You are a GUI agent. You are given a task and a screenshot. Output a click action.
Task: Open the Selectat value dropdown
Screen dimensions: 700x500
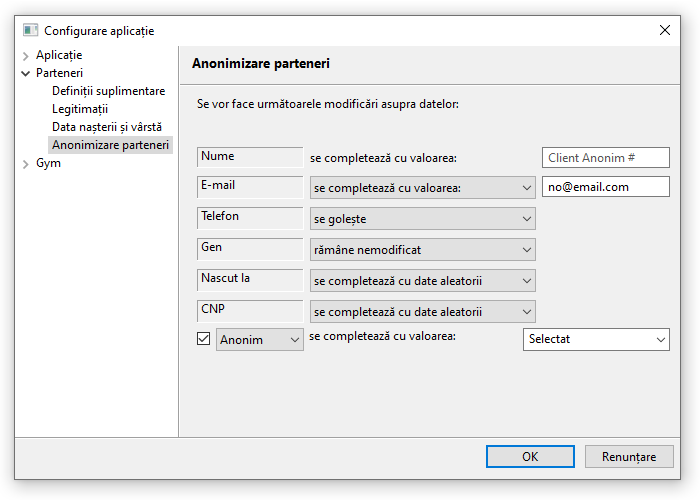[596, 340]
